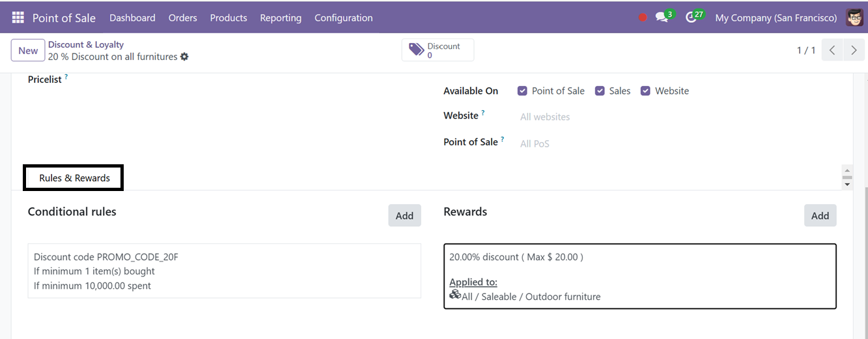Image resolution: width=868 pixels, height=339 pixels.
Task: Click the red recording indicator dot
Action: tap(643, 18)
